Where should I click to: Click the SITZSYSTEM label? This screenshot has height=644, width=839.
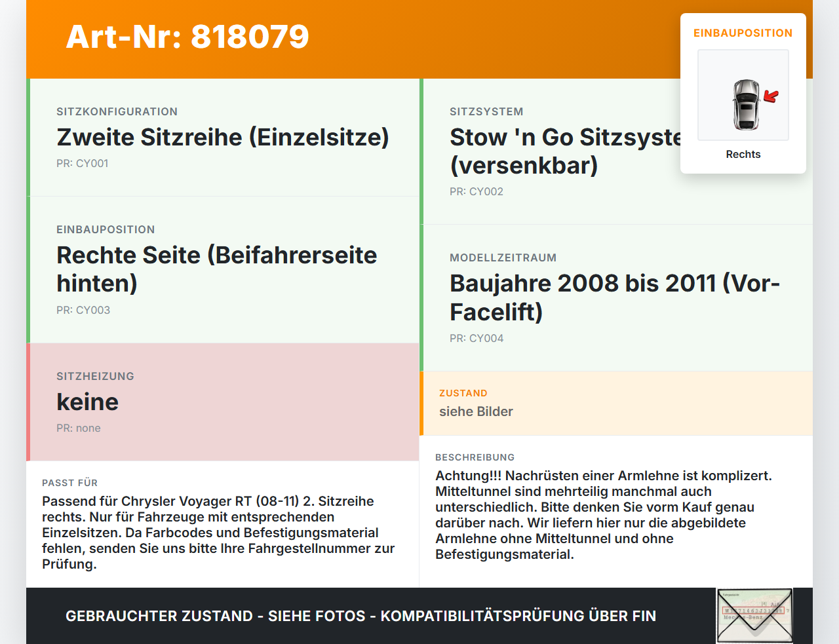click(x=486, y=111)
